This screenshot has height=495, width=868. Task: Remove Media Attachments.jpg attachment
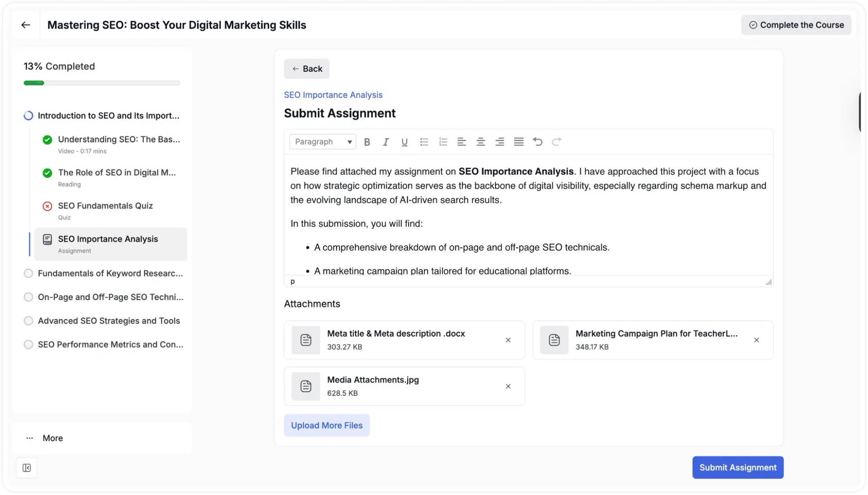(508, 386)
